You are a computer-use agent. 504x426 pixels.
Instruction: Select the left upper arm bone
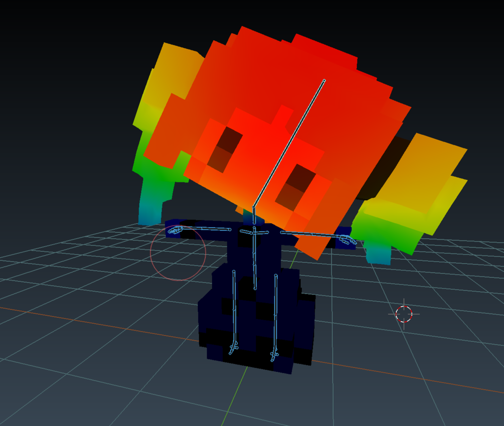pyautogui.click(x=206, y=229)
